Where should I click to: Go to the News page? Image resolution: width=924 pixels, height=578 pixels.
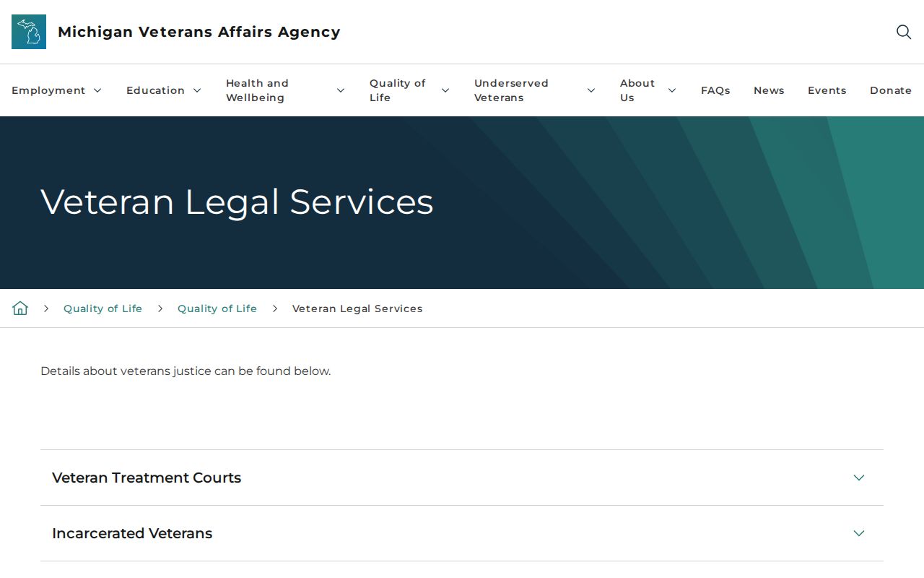pos(769,90)
